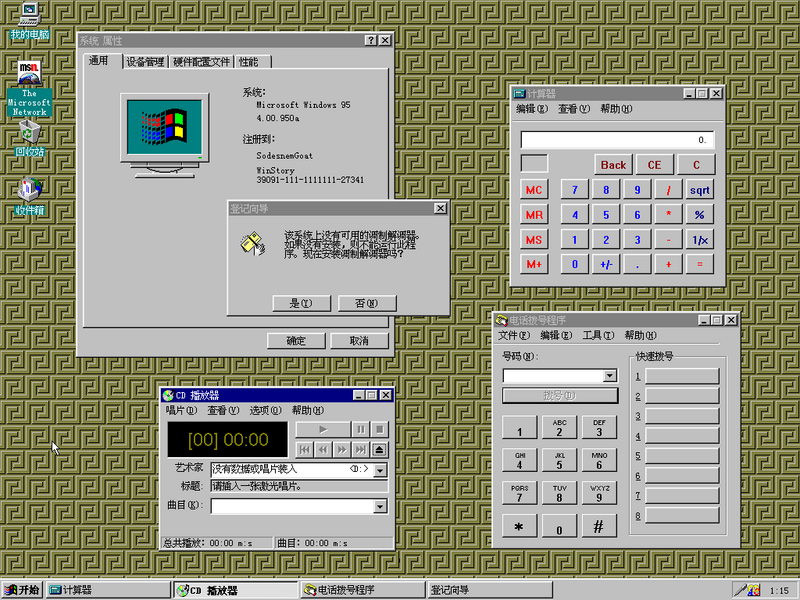Image resolution: width=800 pixels, height=600 pixels.
Task: Click speed dial button 1 in Phone Dialer
Action: 682,376
